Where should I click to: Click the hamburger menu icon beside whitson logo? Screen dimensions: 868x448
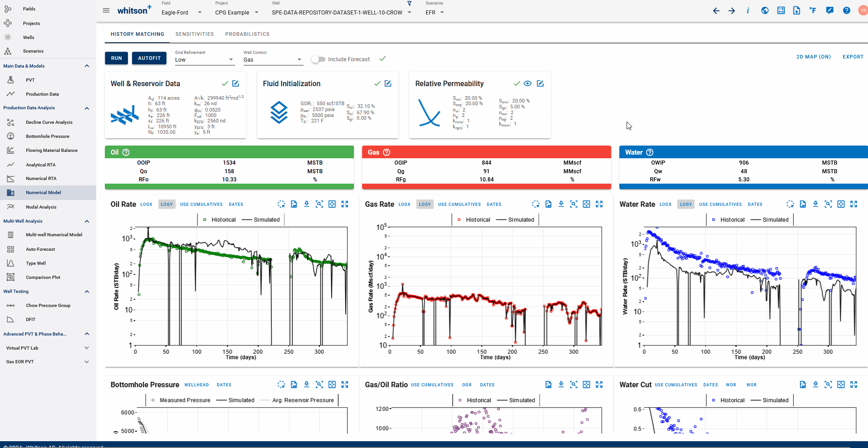click(x=106, y=10)
